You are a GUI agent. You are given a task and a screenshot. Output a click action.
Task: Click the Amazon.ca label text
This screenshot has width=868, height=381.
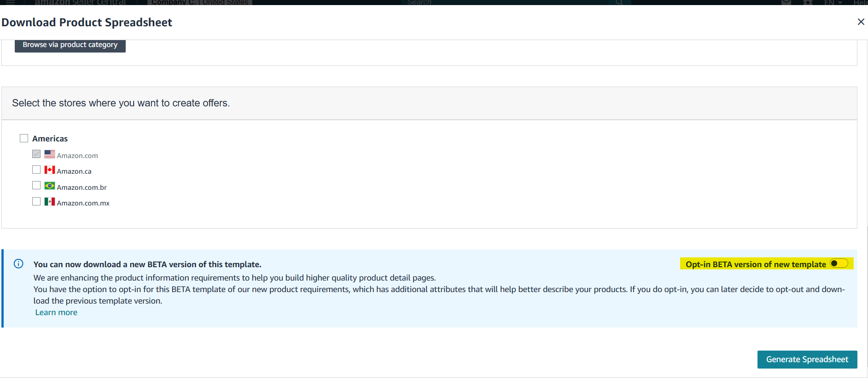click(74, 171)
